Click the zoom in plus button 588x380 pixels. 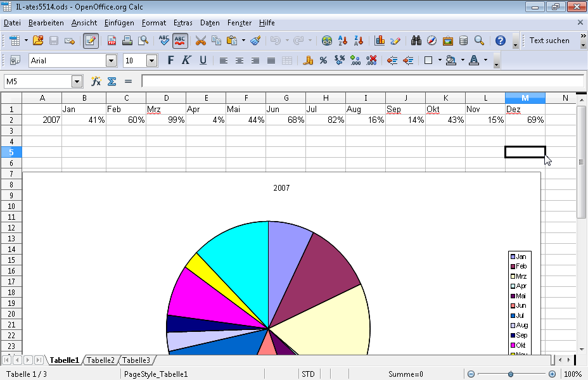552,374
